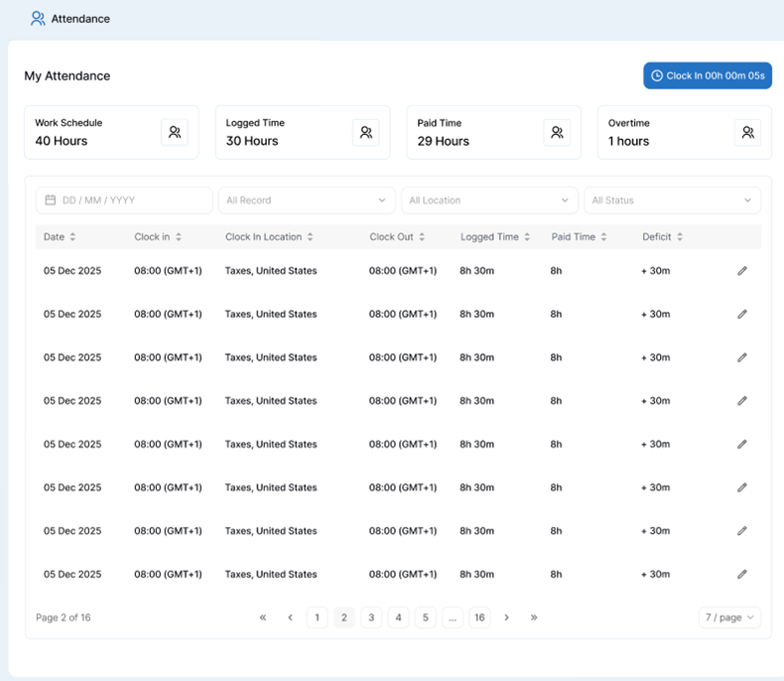Jump to last page with double chevron

pyautogui.click(x=534, y=617)
